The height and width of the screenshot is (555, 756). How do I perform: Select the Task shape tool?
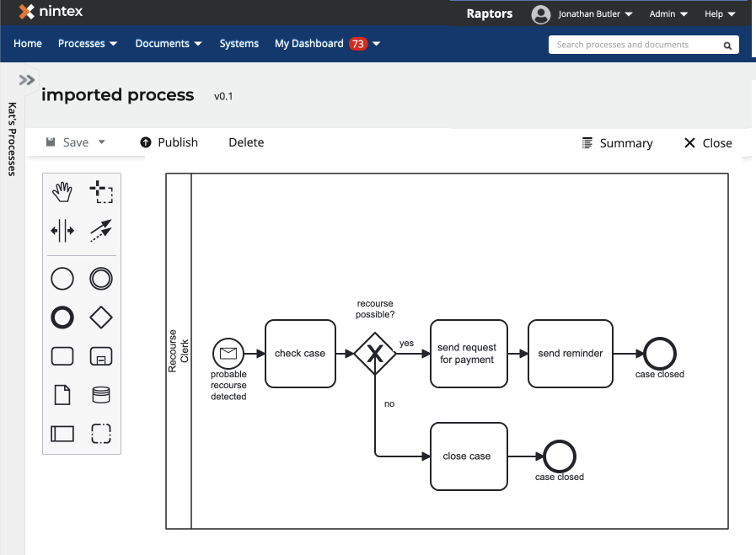[x=62, y=356]
